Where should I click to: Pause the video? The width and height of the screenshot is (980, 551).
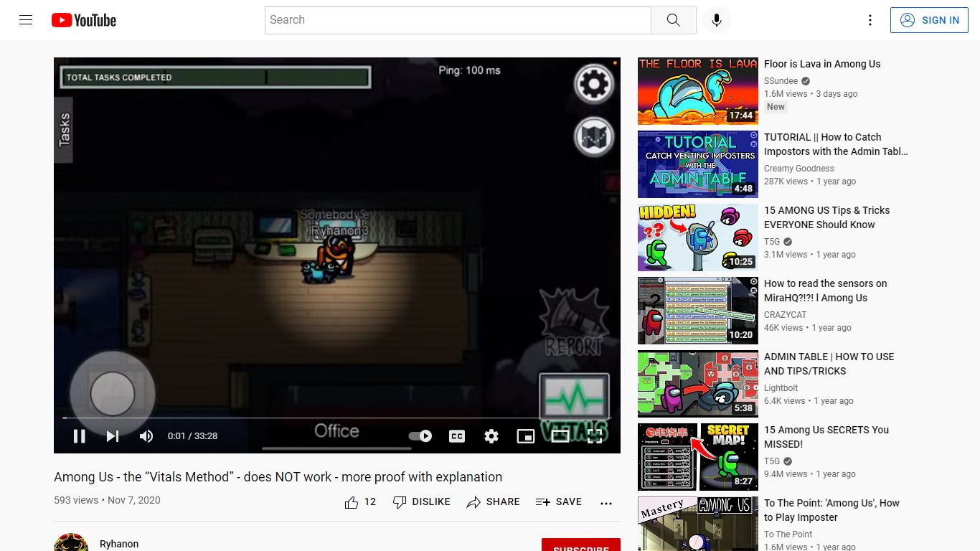(80, 436)
